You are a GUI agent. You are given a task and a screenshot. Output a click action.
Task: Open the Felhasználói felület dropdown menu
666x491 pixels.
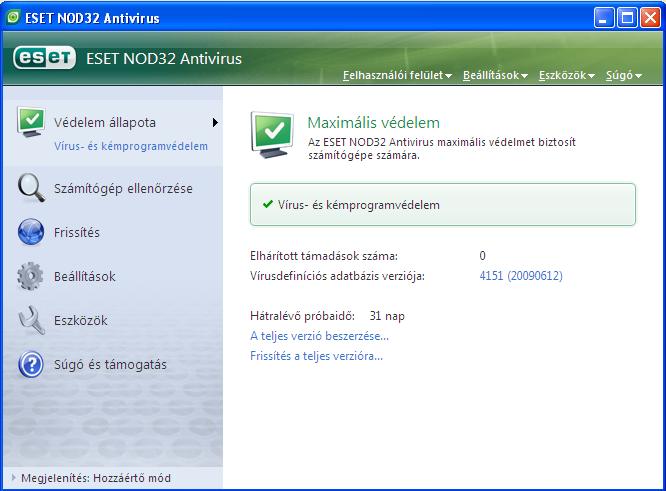coord(397,76)
